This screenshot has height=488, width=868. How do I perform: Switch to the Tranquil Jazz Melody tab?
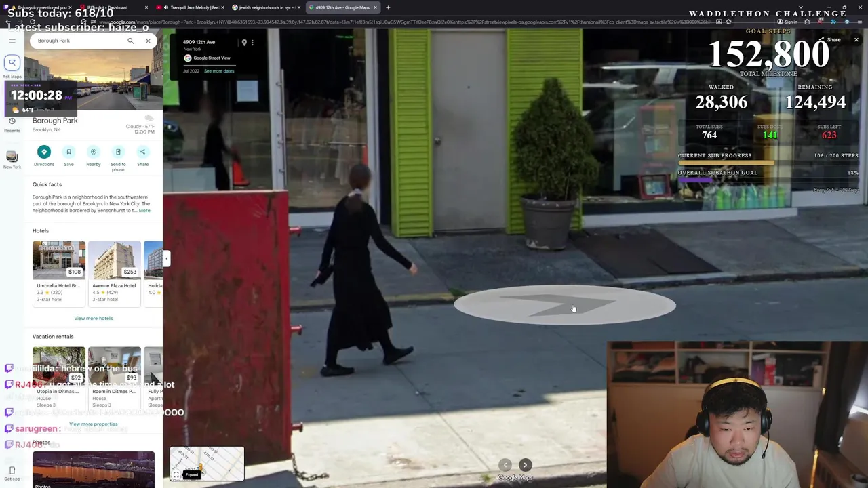190,7
